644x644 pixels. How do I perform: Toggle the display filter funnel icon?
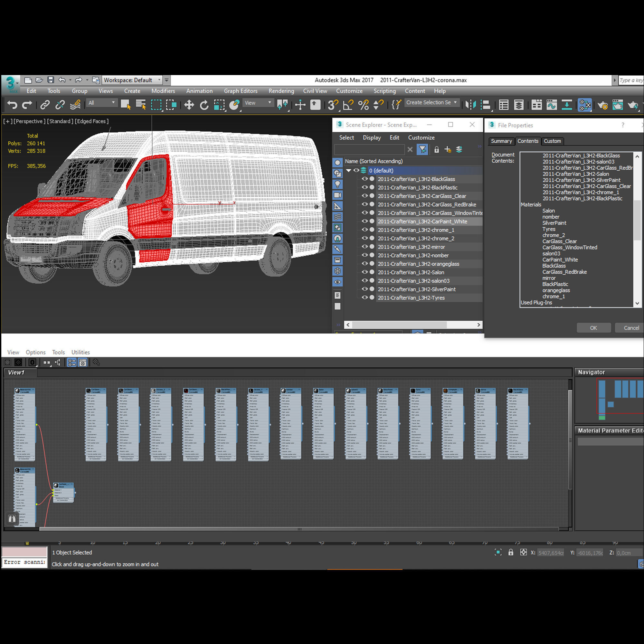[x=422, y=150]
